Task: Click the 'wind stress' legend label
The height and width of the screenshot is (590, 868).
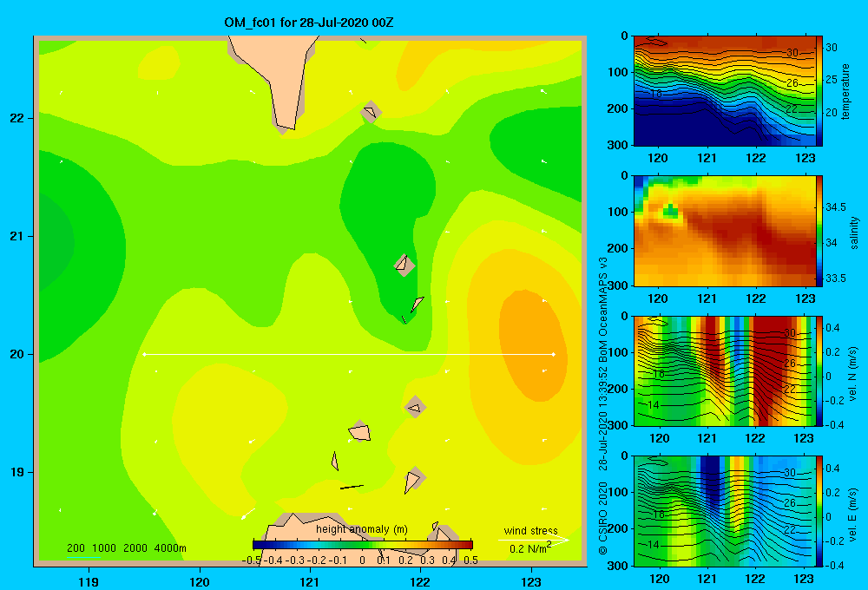Action: (530, 530)
